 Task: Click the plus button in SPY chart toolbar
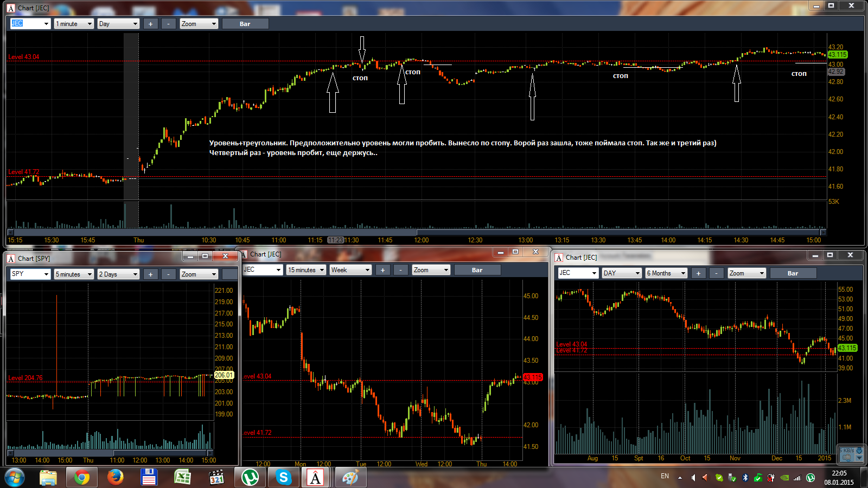coord(151,274)
